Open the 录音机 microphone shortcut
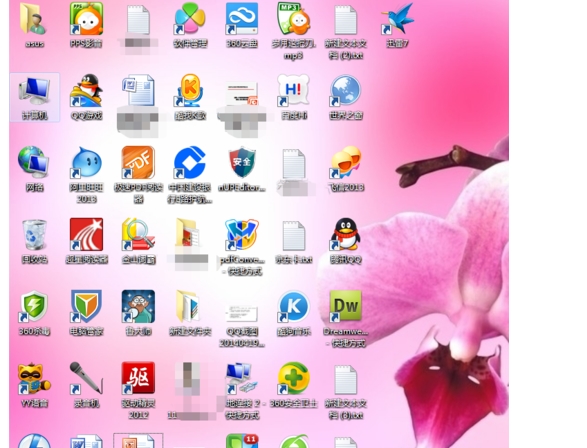The height and width of the screenshot is (448, 587). (x=86, y=385)
